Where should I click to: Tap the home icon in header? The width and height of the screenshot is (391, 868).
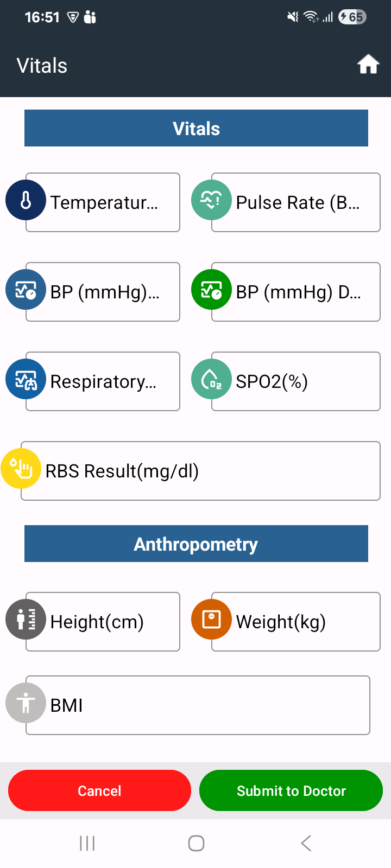[x=368, y=65]
